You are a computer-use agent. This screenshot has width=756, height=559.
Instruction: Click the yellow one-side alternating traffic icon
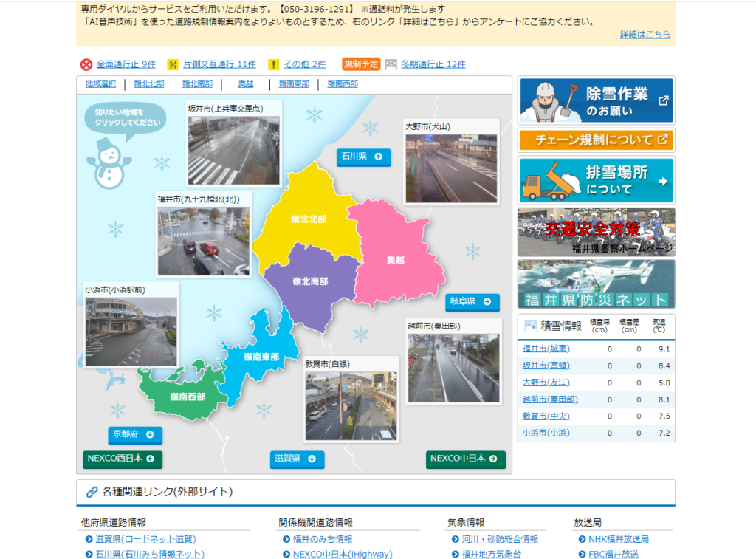click(173, 64)
